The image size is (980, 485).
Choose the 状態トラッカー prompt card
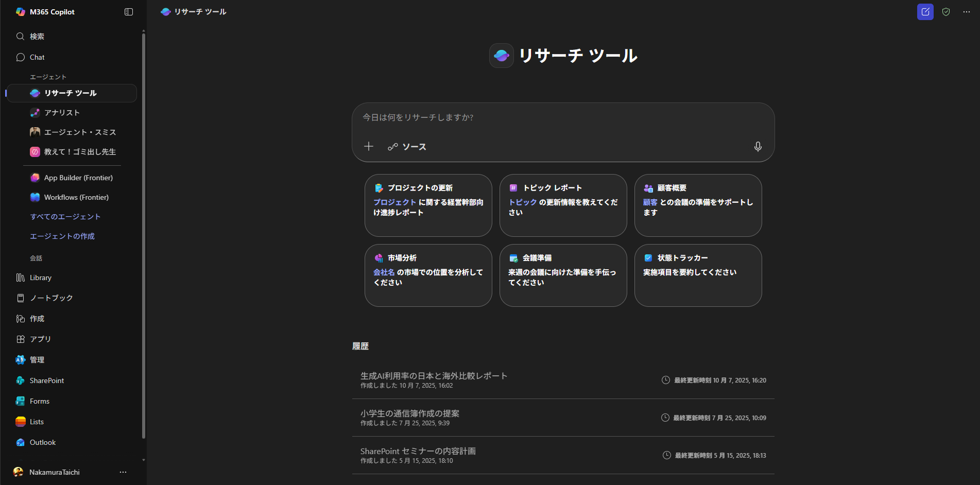tap(698, 275)
